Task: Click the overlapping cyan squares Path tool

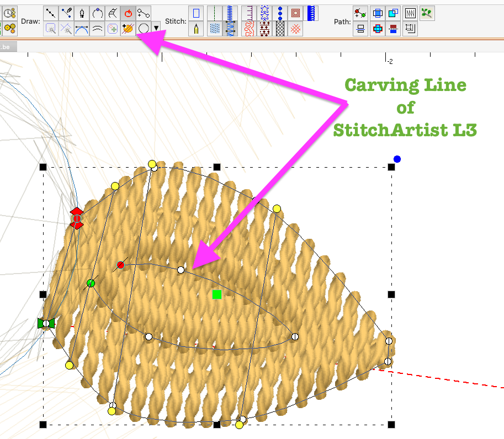Action: pyautogui.click(x=393, y=13)
